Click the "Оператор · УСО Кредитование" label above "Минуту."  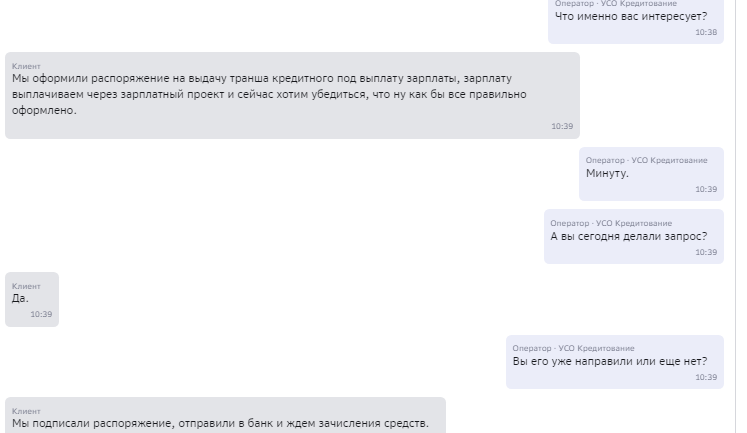click(646, 161)
